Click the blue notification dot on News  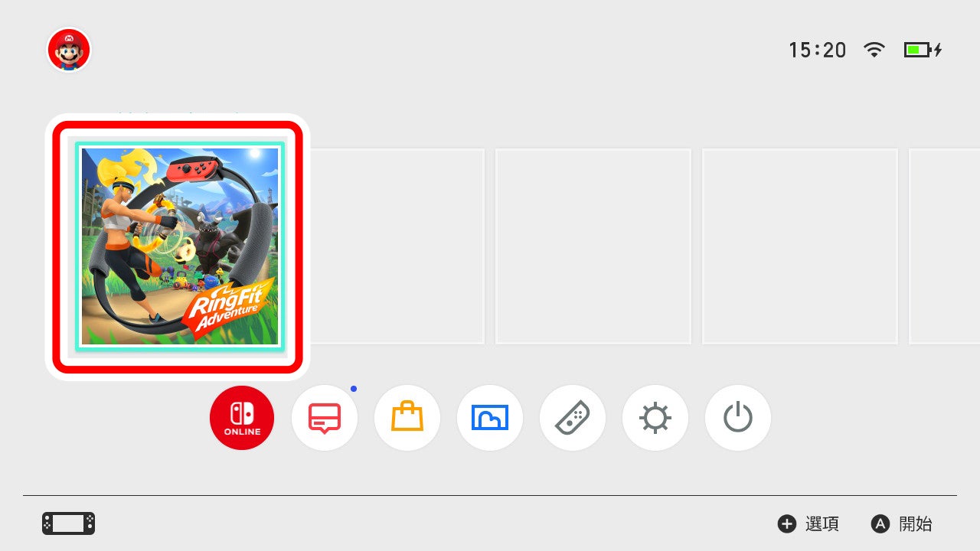click(x=354, y=389)
